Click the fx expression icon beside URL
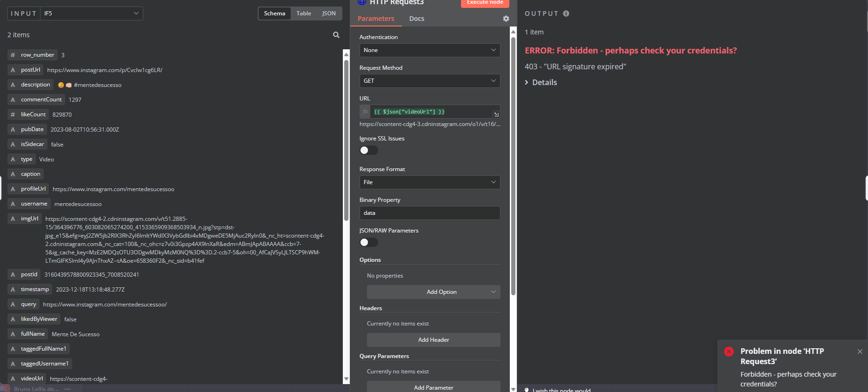This screenshot has width=868, height=392. click(365, 112)
